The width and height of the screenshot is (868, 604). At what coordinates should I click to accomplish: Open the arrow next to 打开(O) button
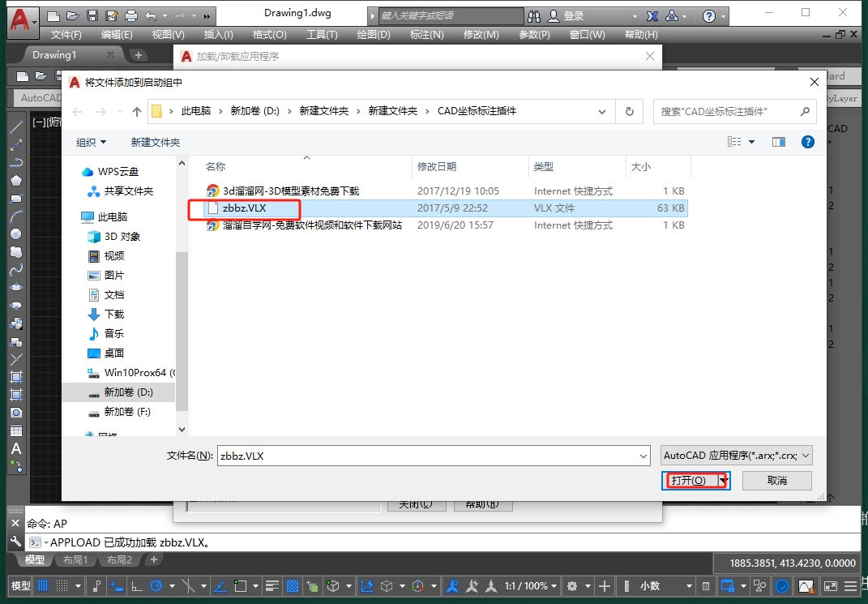pos(723,481)
